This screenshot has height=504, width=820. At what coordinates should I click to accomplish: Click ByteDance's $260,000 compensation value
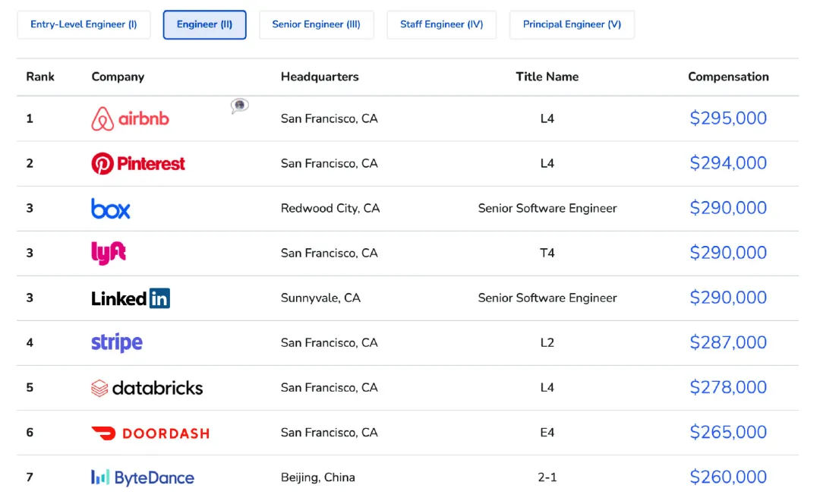coord(728,477)
